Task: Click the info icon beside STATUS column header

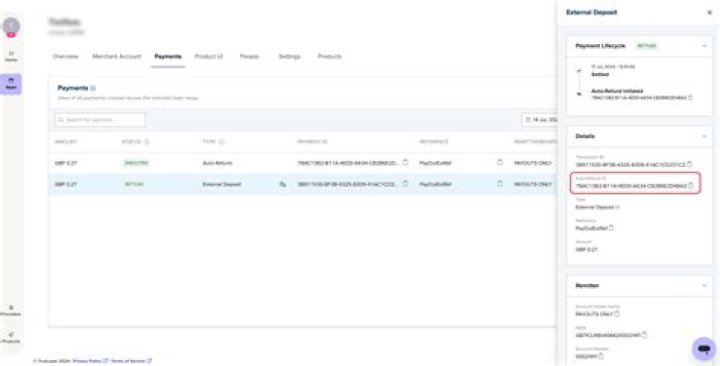Action: tap(147, 142)
